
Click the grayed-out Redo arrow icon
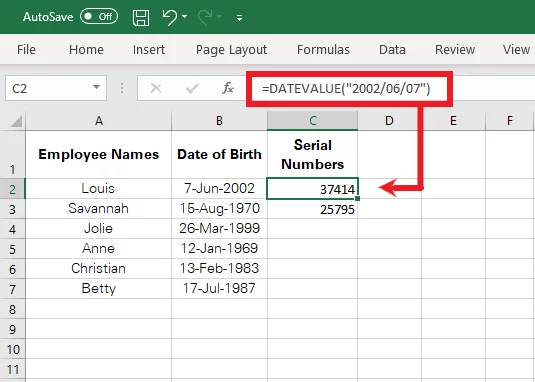click(204, 17)
